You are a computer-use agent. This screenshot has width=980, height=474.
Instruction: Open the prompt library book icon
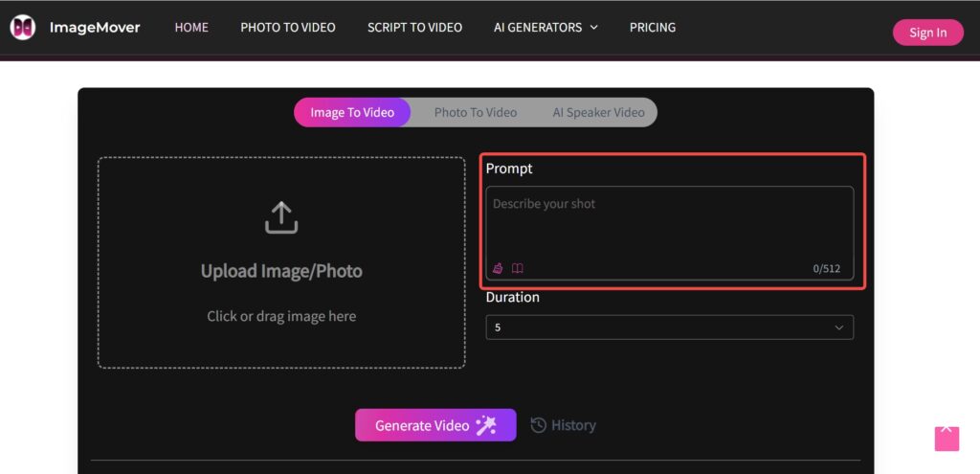518,268
